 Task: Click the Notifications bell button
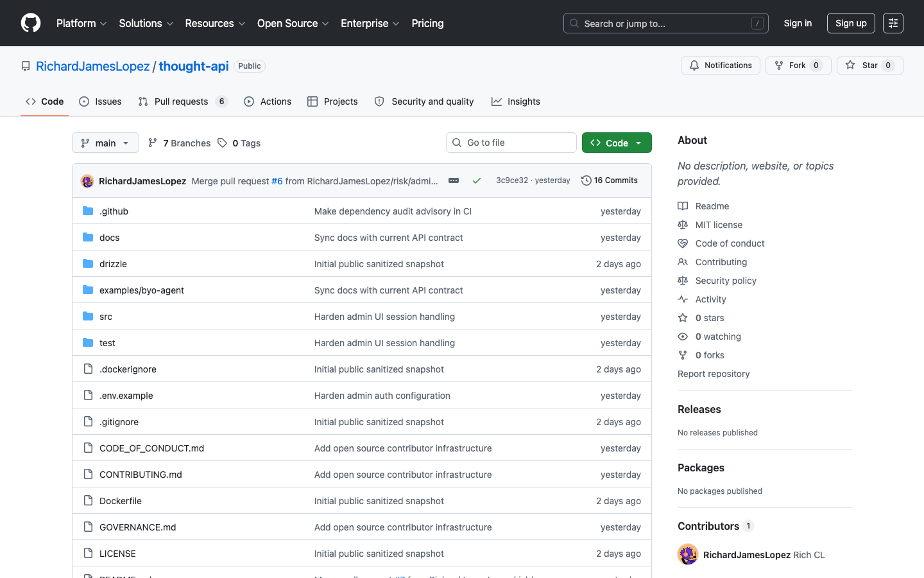pyautogui.click(x=721, y=66)
